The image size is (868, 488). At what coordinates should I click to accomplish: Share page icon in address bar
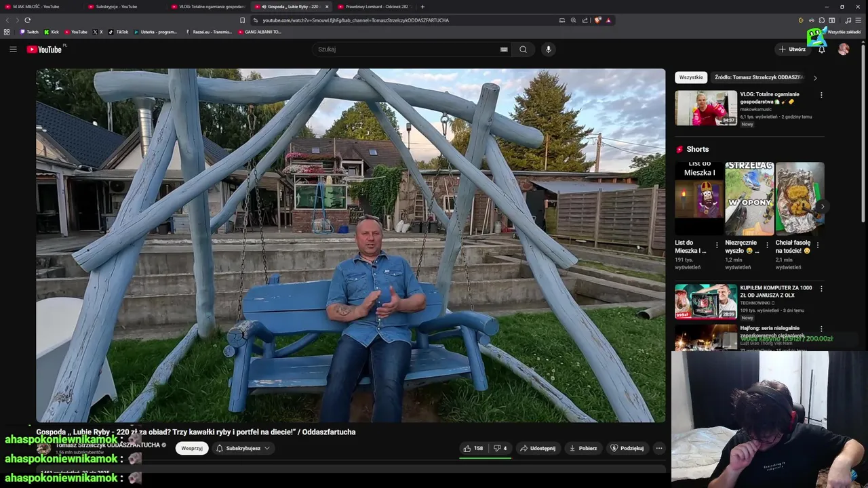pos(585,20)
